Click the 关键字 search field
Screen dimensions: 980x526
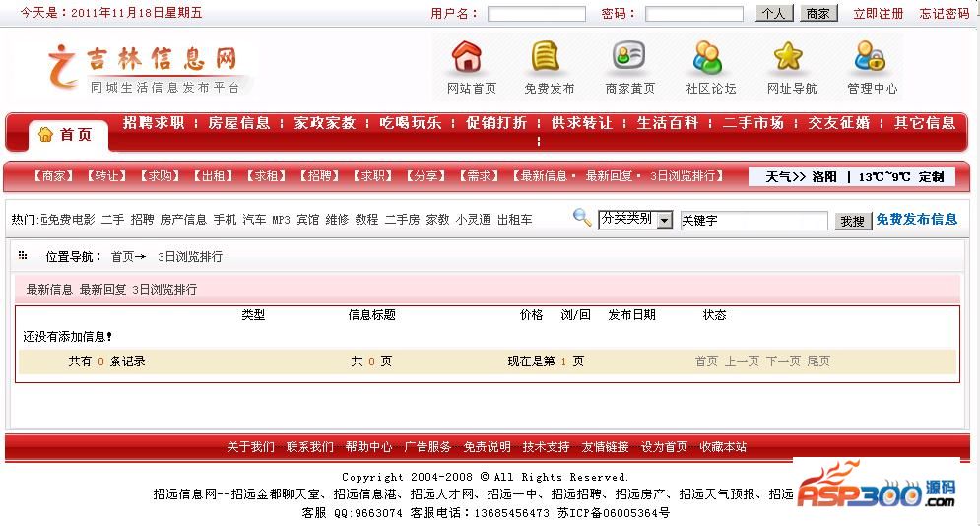pyautogui.click(x=753, y=220)
